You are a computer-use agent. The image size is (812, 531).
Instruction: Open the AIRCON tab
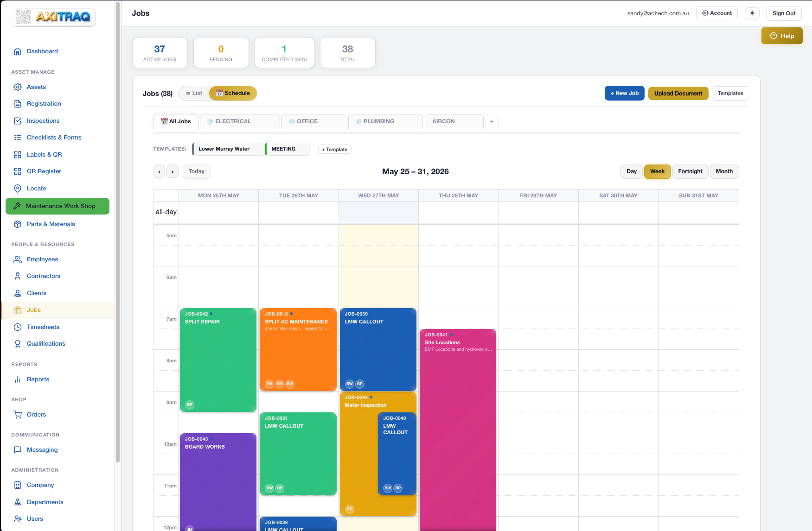tap(454, 122)
